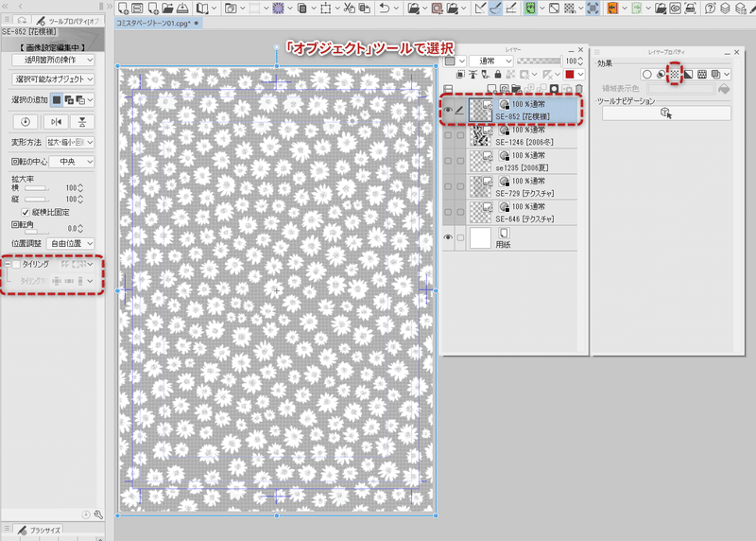Click the Undo arrow icon

click(385, 8)
